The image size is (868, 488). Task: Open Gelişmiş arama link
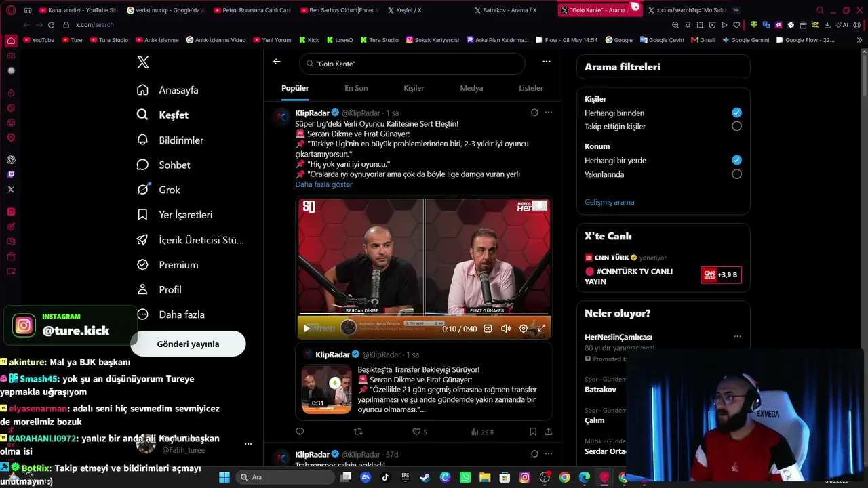tap(610, 202)
